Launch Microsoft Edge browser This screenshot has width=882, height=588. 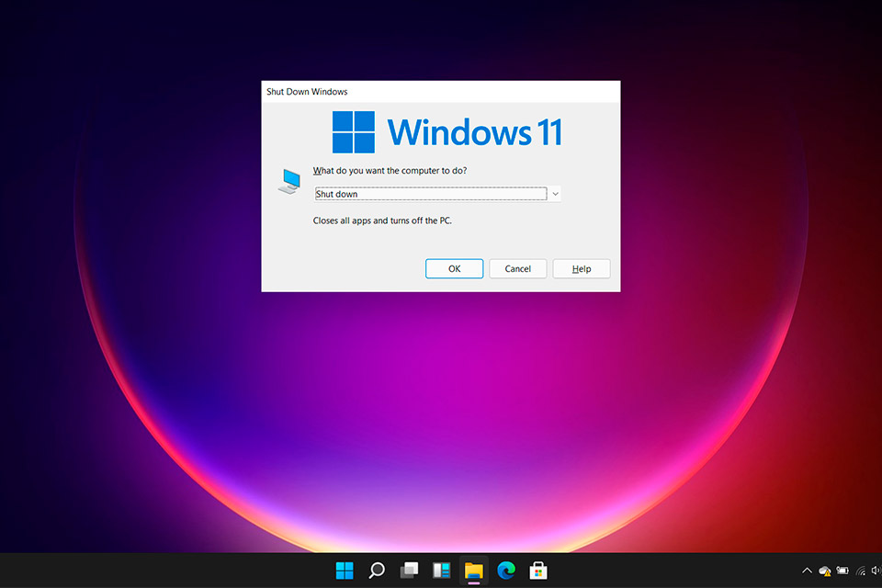coord(506,571)
